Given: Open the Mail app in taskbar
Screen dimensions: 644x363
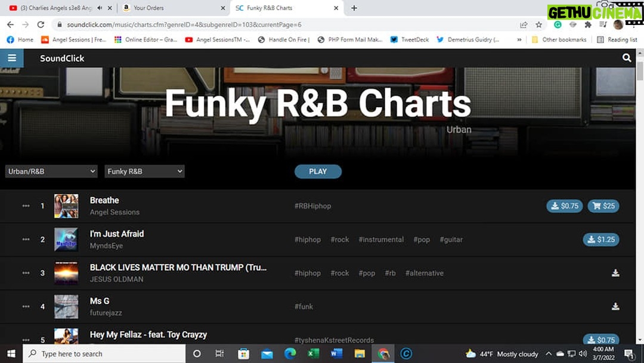Looking at the screenshot, I should pyautogui.click(x=267, y=353).
